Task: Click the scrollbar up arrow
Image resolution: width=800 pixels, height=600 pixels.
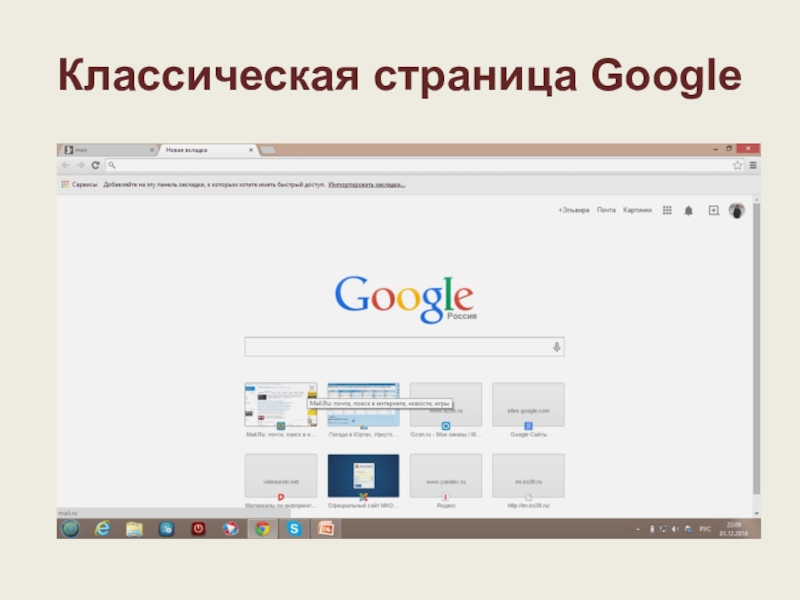Action: [757, 199]
